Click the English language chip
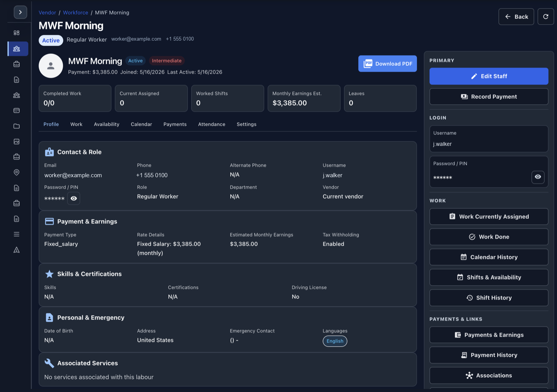Viewport: 557px width, 392px height. click(x=335, y=341)
